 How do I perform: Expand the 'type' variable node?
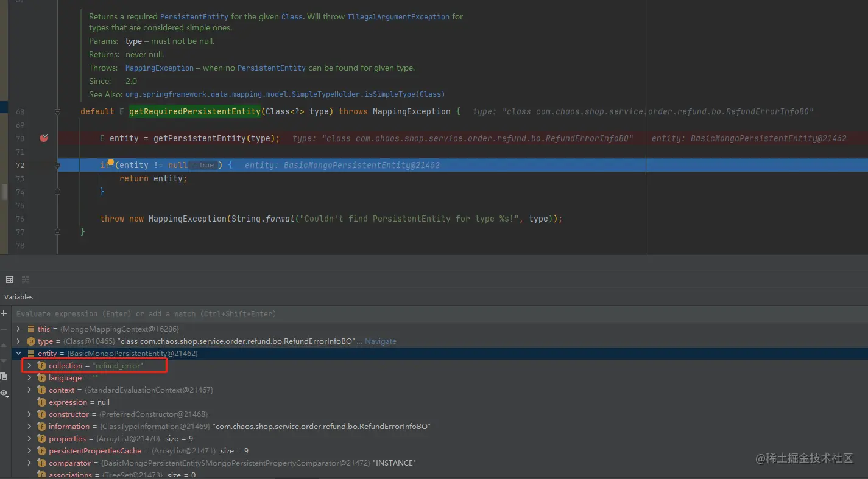(19, 341)
